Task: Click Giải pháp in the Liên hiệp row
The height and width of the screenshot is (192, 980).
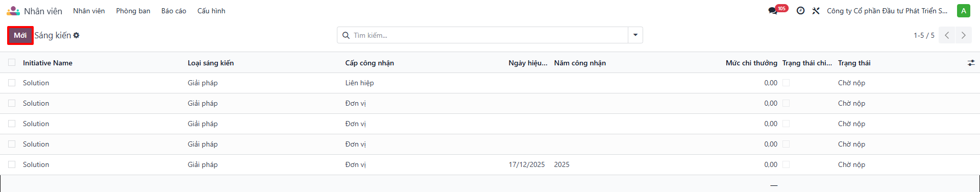Action: click(x=203, y=83)
